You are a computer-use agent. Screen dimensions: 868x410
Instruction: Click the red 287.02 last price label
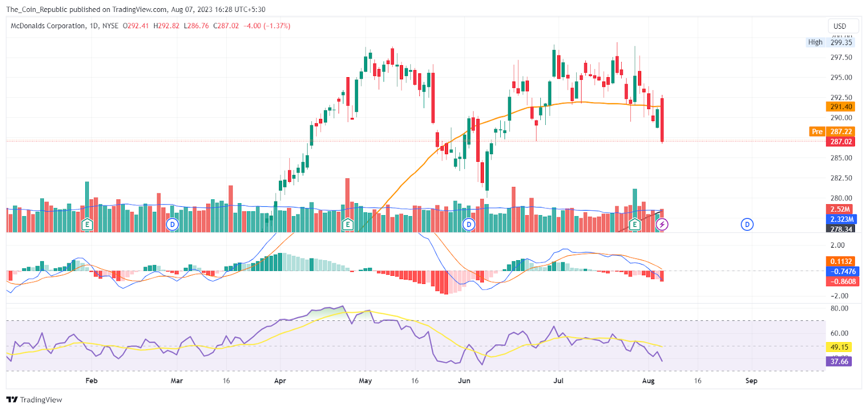(841, 142)
